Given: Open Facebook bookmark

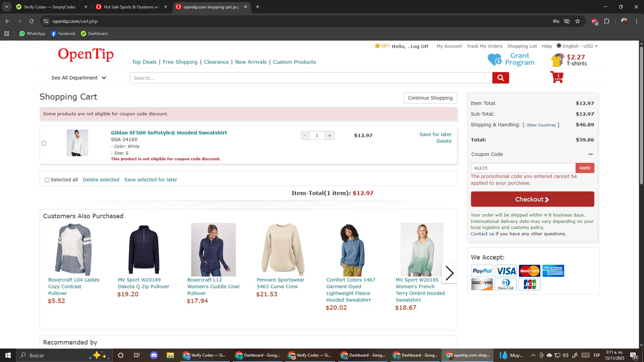Looking at the screenshot, I should click(63, 33).
